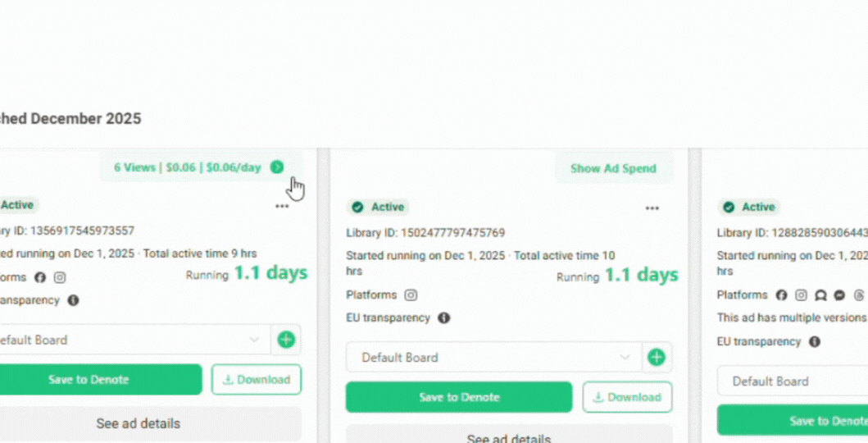Download the ad with ID 1356917545973557

[257, 380]
